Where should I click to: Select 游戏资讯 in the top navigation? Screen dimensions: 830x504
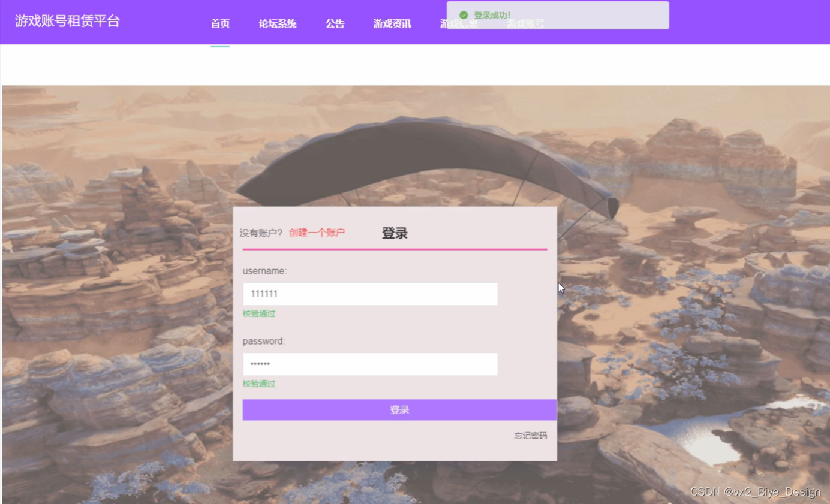click(392, 24)
